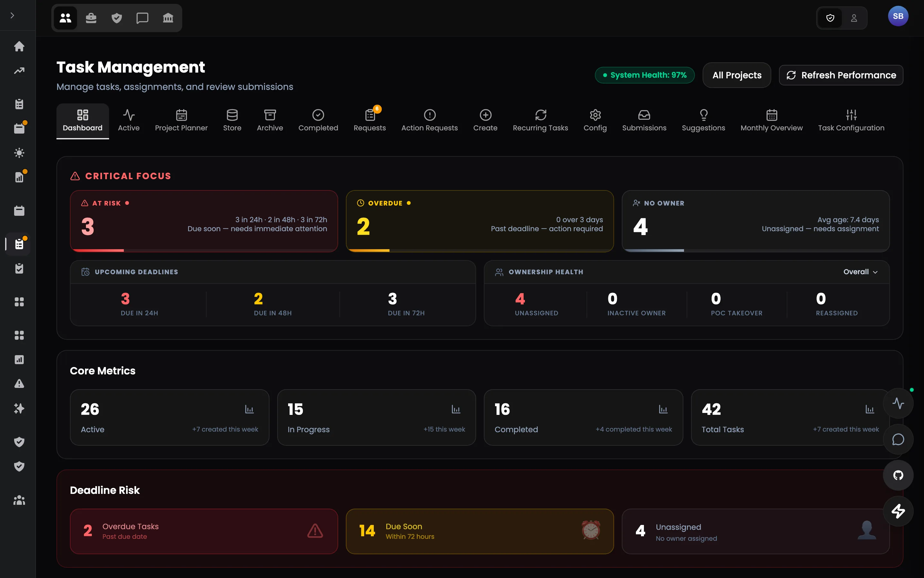Screen dimensions: 924x578
Task: Open the Overdue Tasks deadline risk card
Action: 204,531
